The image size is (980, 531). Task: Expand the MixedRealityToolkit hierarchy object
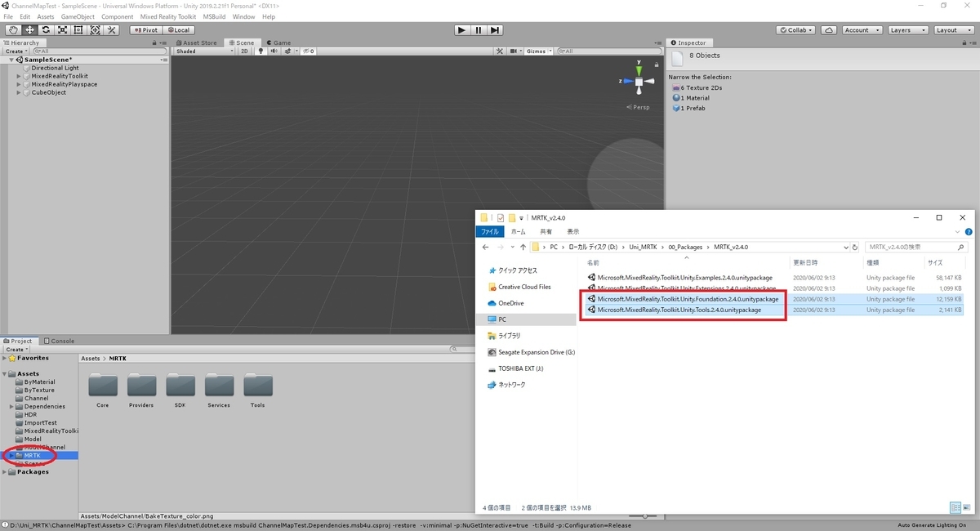click(19, 76)
